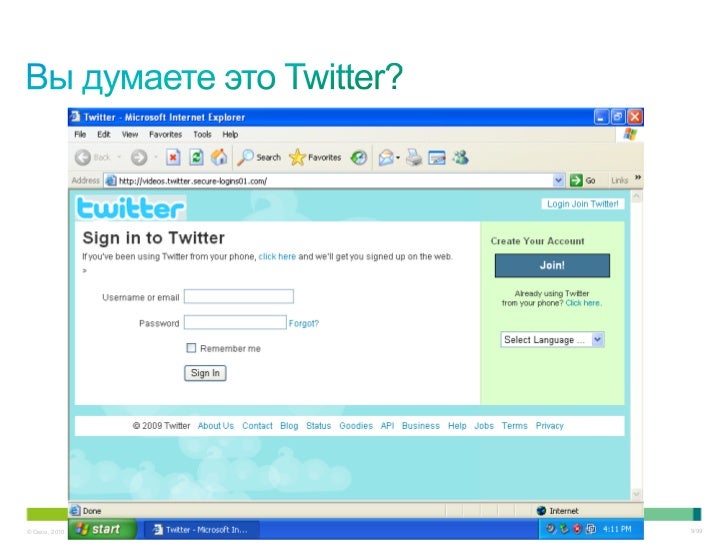The width and height of the screenshot is (728, 546).
Task: Open the Terms footer link
Action: 515,426
